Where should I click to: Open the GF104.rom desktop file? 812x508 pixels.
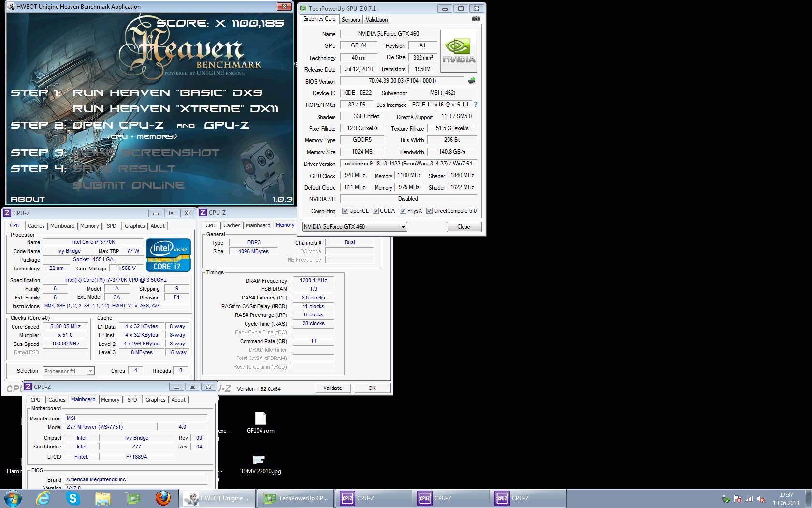pyautogui.click(x=261, y=422)
